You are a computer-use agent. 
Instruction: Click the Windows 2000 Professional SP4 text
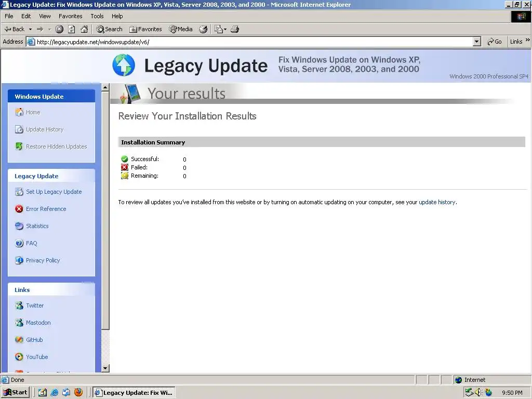tap(489, 76)
